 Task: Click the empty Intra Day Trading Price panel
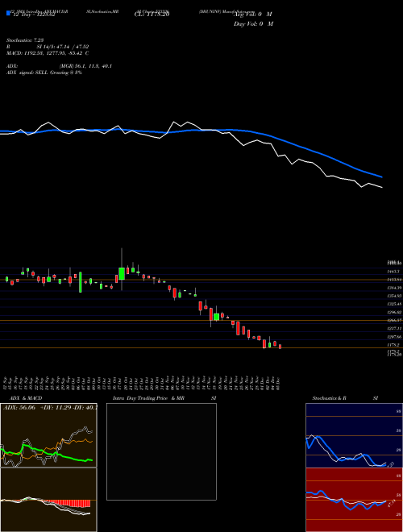(x=161, y=451)
